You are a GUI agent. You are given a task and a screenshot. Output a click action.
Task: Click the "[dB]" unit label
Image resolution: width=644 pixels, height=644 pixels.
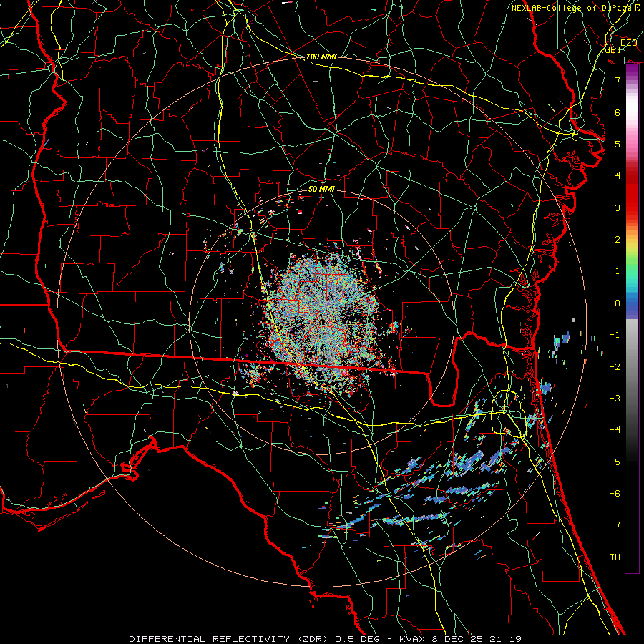pyautogui.click(x=611, y=49)
